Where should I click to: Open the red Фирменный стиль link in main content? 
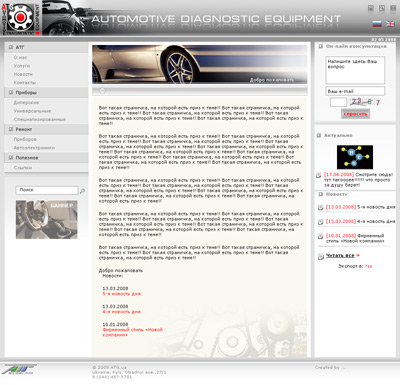[133, 332]
